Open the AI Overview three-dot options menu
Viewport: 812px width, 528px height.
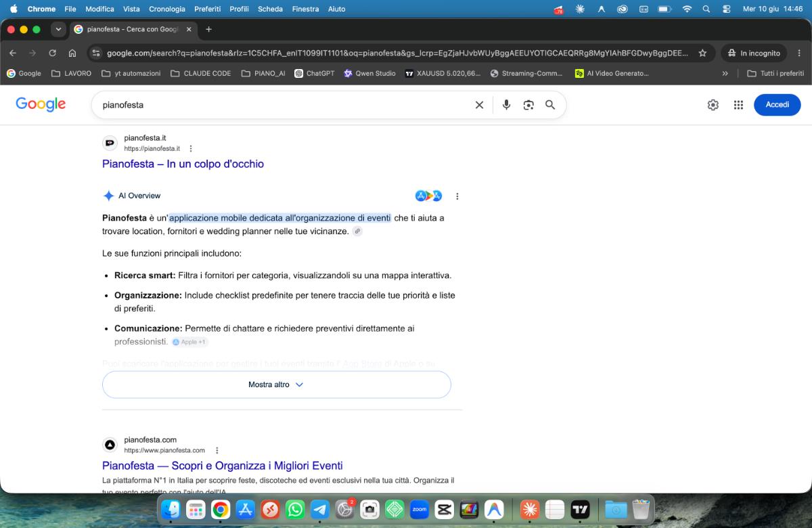point(457,196)
